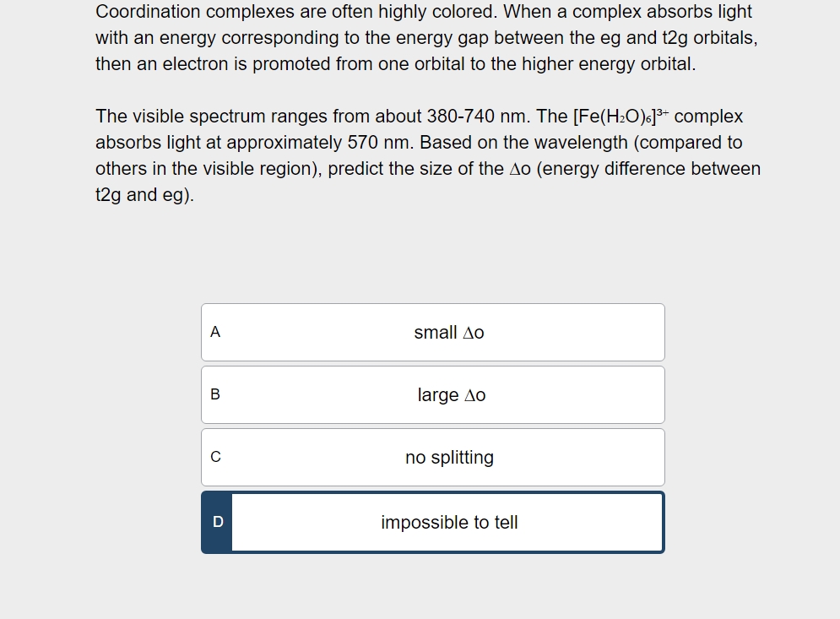This screenshot has height=619, width=840.
Task: Click the currently selected D answer box
Action: (432, 522)
